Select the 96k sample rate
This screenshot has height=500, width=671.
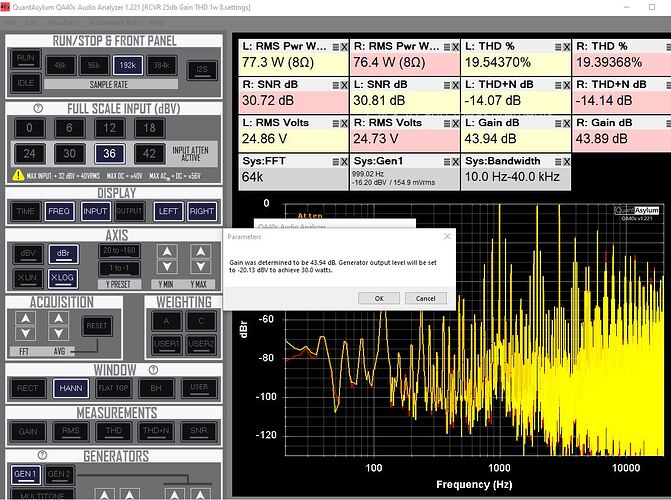(94, 65)
